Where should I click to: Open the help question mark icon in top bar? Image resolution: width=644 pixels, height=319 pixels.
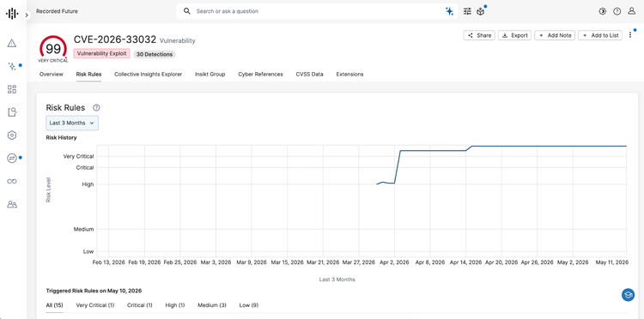[617, 11]
